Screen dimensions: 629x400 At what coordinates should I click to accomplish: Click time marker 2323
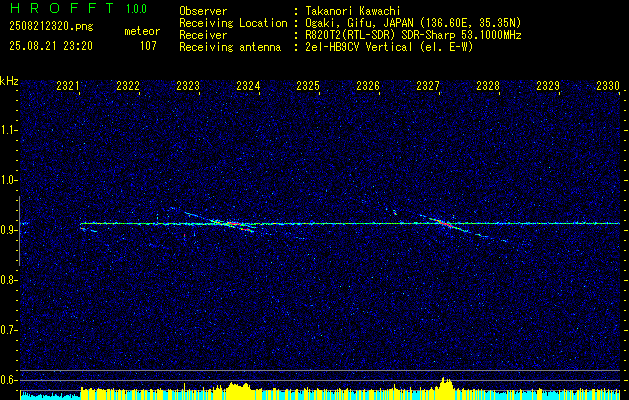click(x=188, y=85)
